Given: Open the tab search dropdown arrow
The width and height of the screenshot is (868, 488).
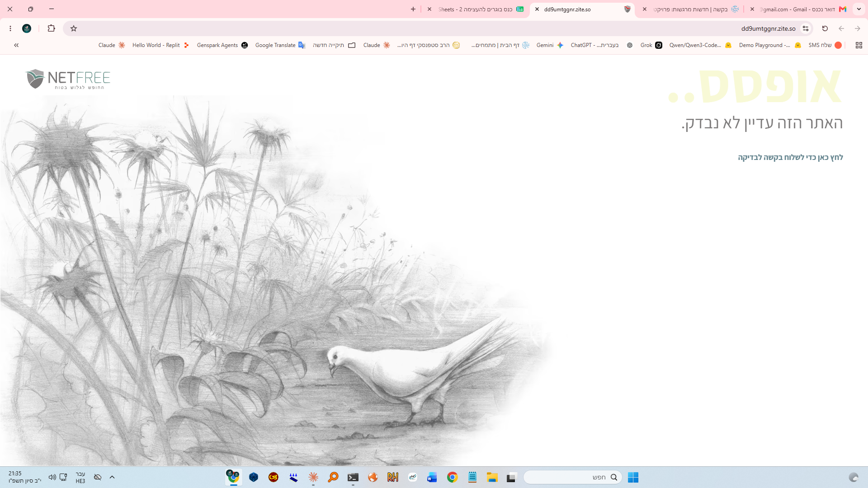Looking at the screenshot, I should point(859,9).
